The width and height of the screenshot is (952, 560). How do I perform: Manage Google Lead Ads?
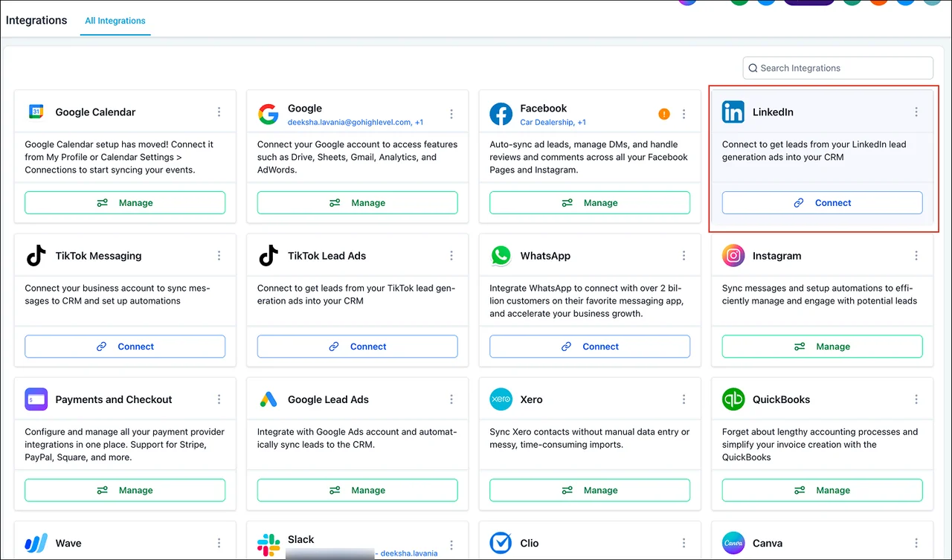point(358,490)
